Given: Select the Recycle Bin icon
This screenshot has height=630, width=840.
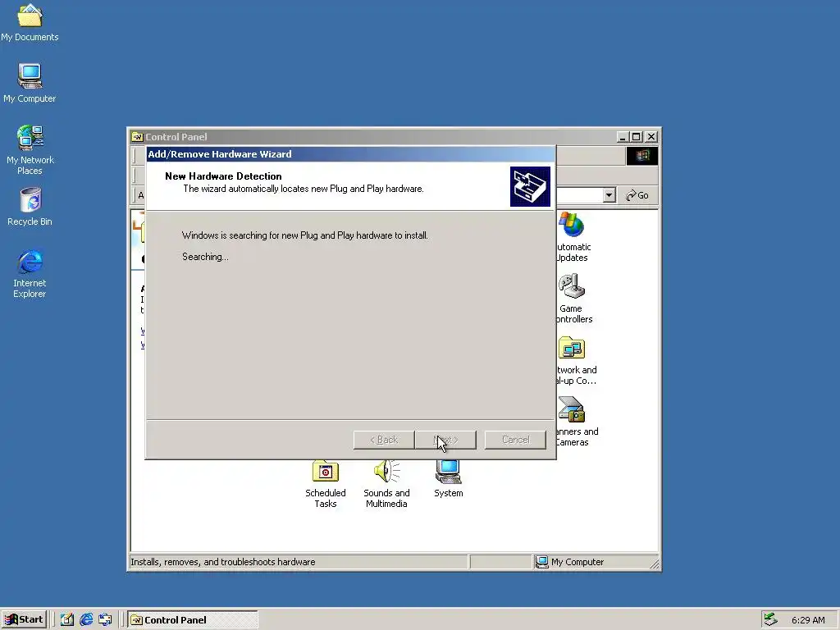Looking at the screenshot, I should (30, 206).
